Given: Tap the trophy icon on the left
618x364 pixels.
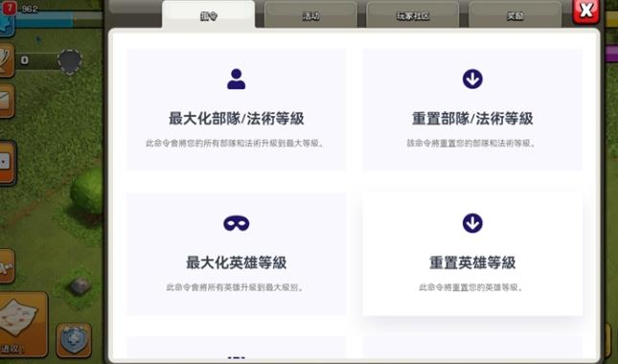Looking at the screenshot, I should pos(6,60).
